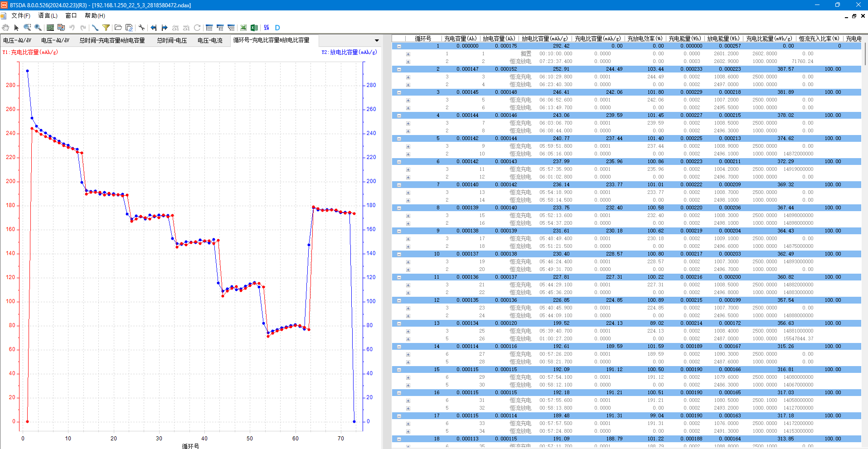
Task: Click the edit document icon
Action: (129, 28)
